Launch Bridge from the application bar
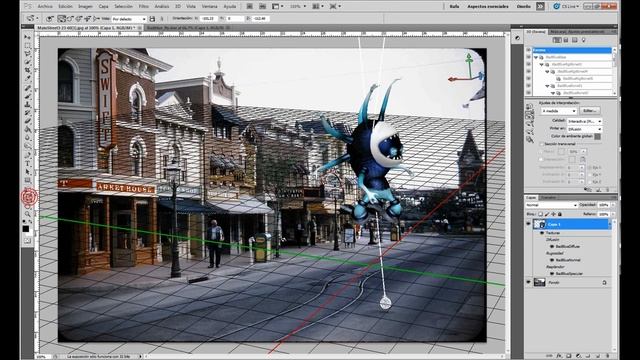 click(250, 7)
